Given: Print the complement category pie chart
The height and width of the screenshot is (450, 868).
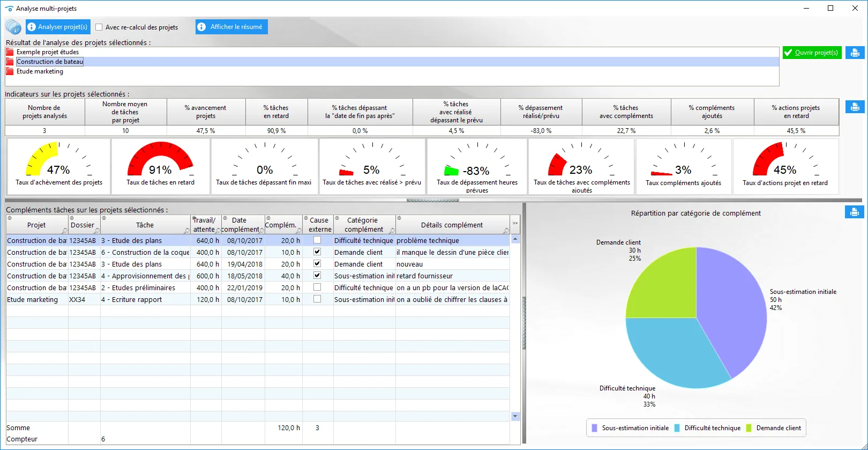Looking at the screenshot, I should click(855, 212).
